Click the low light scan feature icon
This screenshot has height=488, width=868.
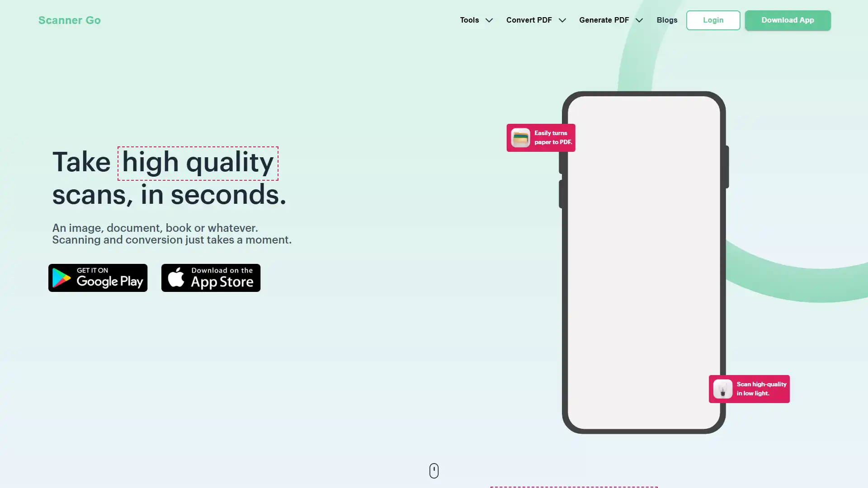point(722,389)
